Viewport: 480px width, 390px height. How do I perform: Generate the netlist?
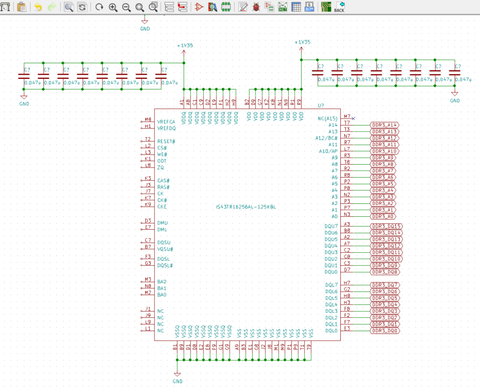tap(269, 7)
